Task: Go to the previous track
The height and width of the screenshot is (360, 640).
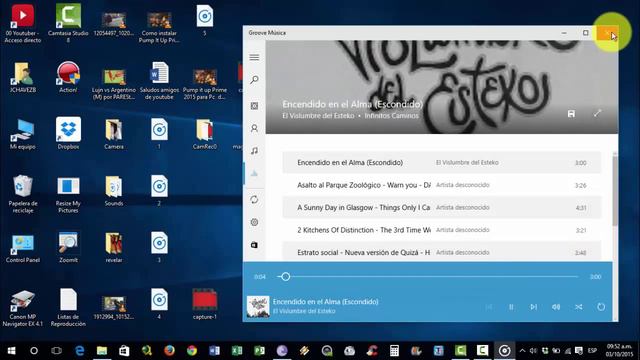Action: 489,307
